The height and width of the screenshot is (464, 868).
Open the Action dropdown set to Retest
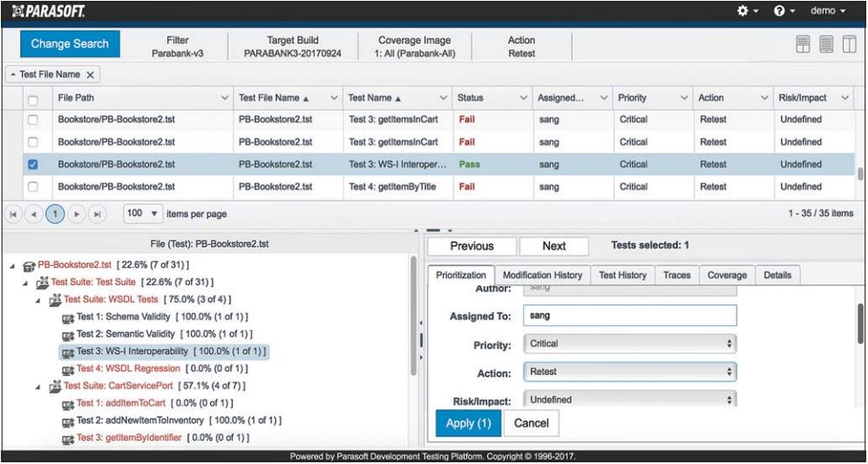[630, 372]
